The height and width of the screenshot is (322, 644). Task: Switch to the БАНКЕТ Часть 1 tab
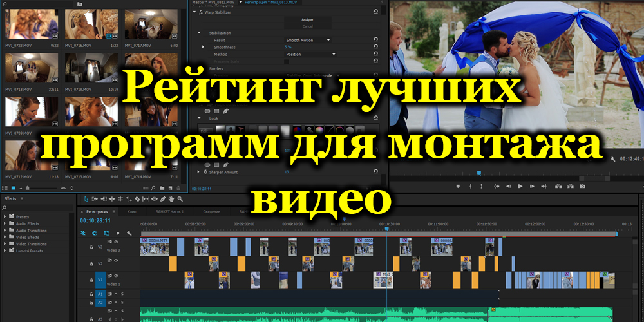pyautogui.click(x=169, y=211)
